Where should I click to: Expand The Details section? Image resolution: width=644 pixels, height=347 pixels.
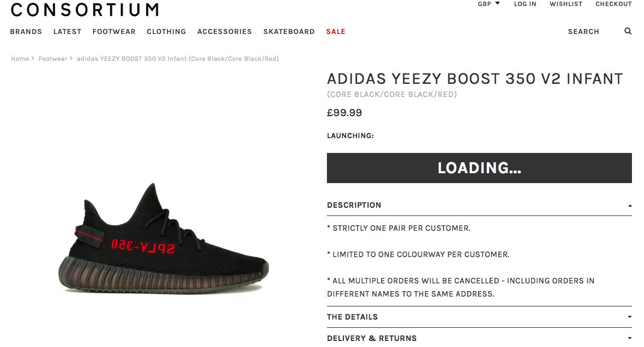coord(479,317)
